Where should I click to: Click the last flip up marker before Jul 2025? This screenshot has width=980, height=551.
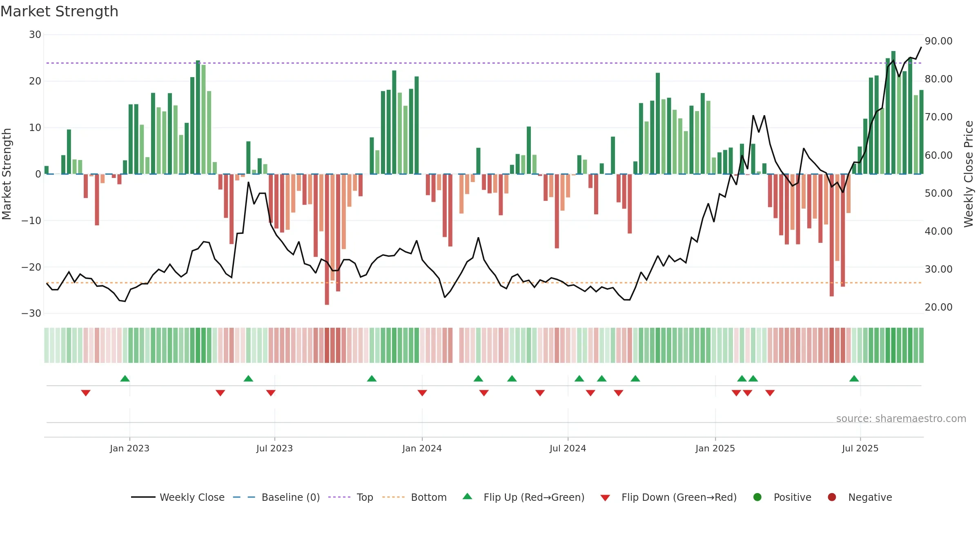(854, 378)
